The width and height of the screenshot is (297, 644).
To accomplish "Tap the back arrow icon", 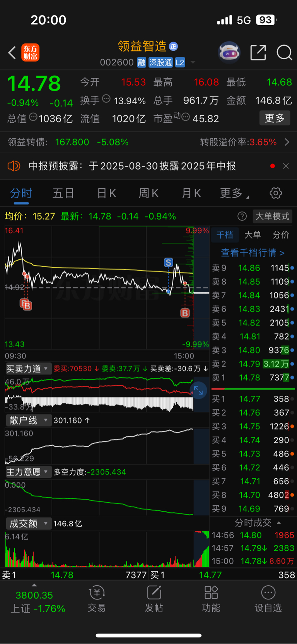I will tap(12, 53).
